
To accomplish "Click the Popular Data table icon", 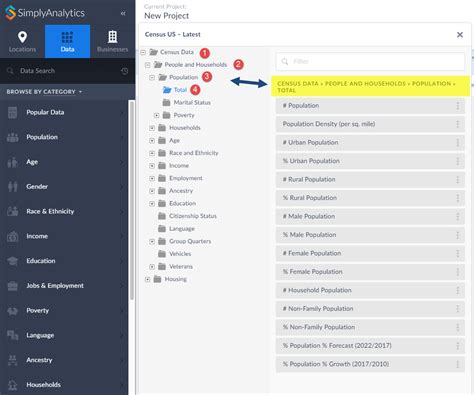I will tap(12, 113).
